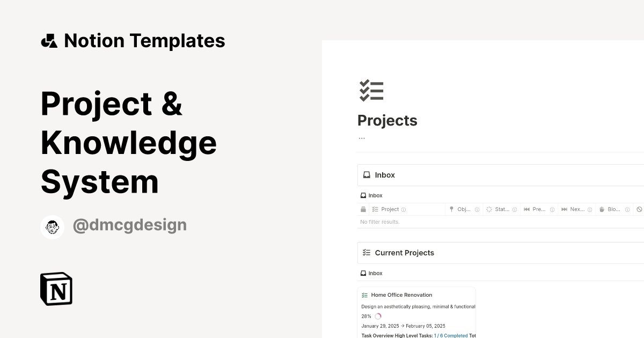644x338 pixels.
Task: Click the Notion logo at bottom left
Action: 55,289
